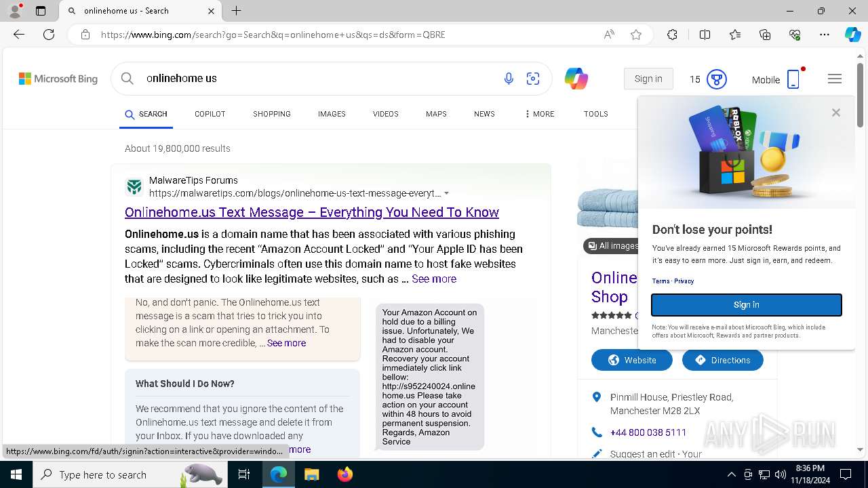Open Favorites list icon
The height and width of the screenshot is (488, 868).
735,35
